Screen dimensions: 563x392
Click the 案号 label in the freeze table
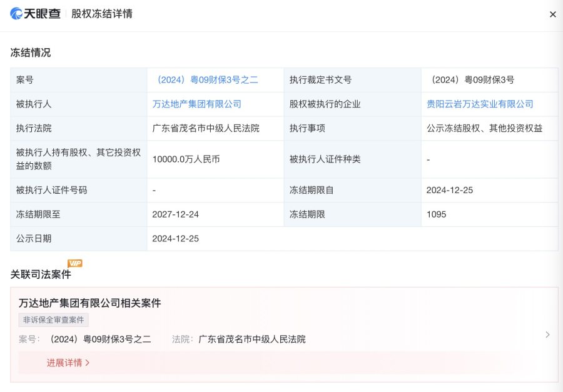[25, 79]
